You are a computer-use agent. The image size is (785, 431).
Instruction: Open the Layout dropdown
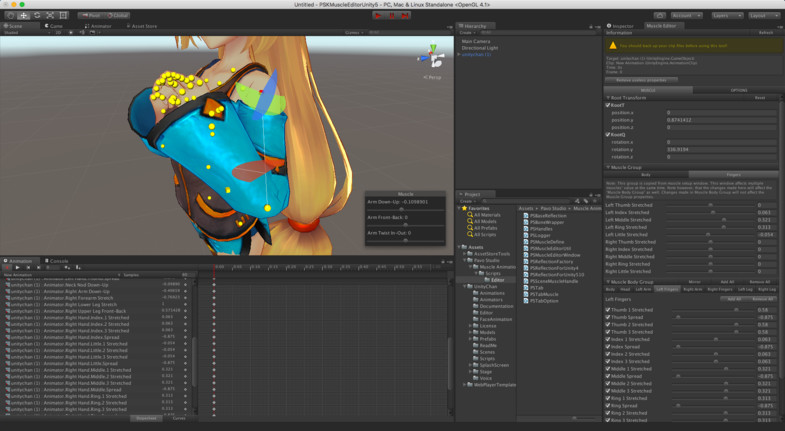coord(763,16)
